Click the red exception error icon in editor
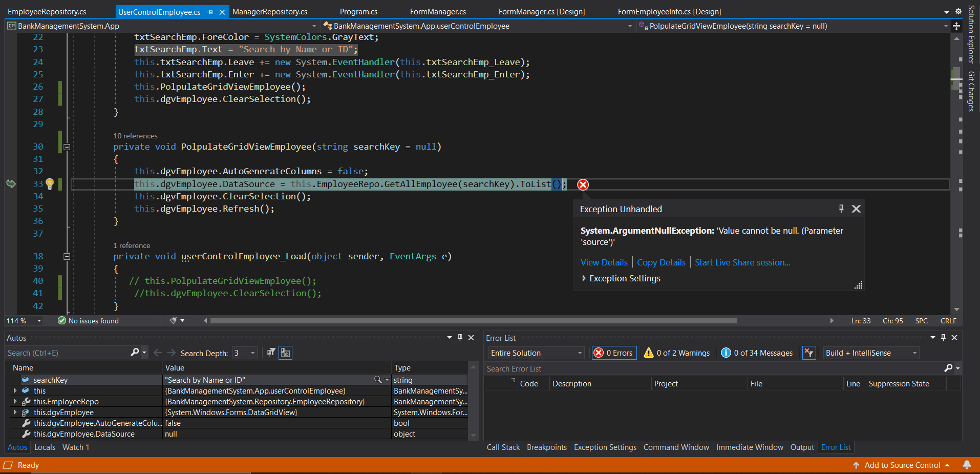 point(583,184)
